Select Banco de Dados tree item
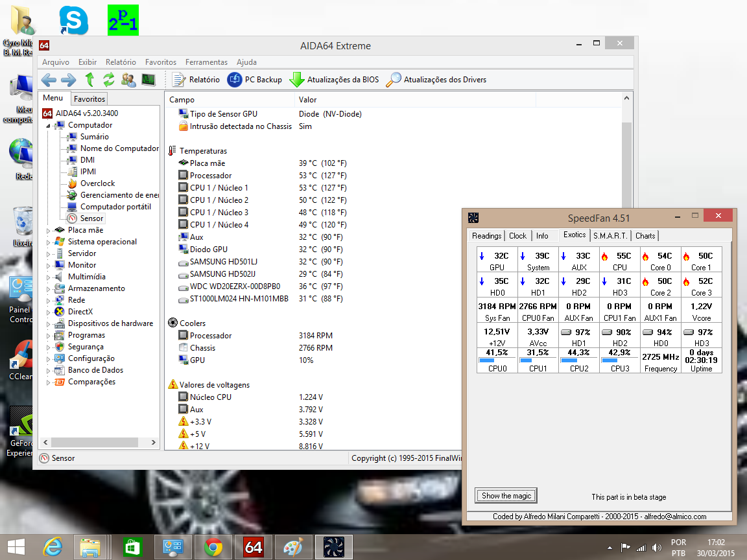Image resolution: width=747 pixels, height=560 pixels. (95, 370)
